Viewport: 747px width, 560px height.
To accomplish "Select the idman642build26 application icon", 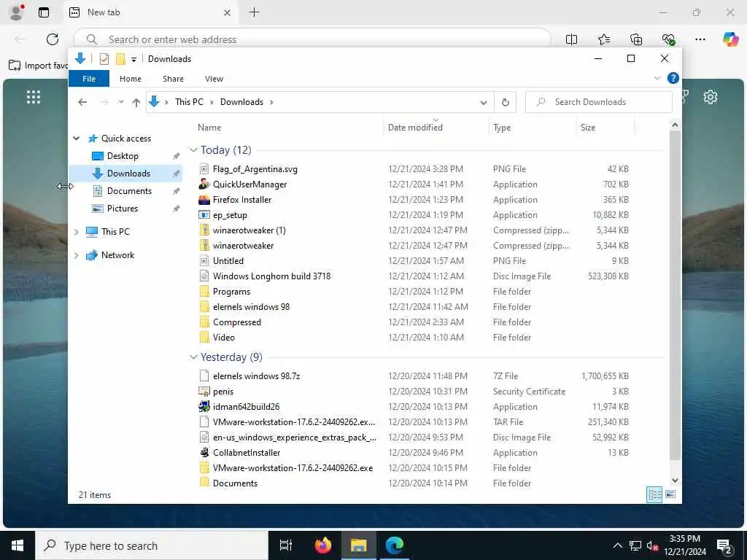I will (x=204, y=407).
